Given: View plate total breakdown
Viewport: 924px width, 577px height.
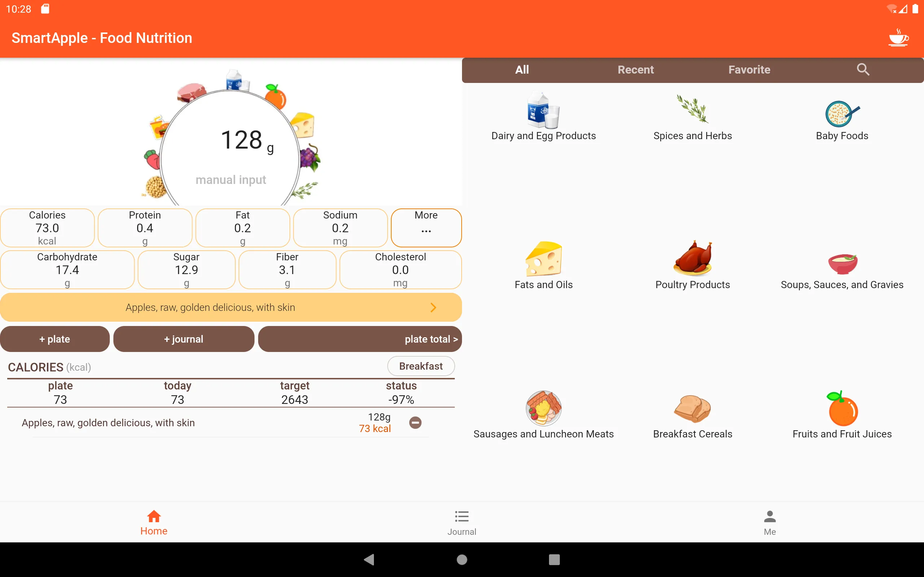Looking at the screenshot, I should click(x=360, y=339).
